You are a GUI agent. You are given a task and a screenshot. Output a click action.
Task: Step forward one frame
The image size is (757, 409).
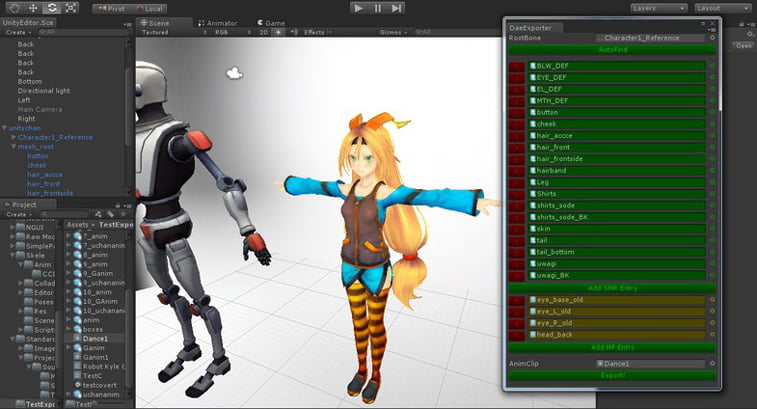(396, 8)
